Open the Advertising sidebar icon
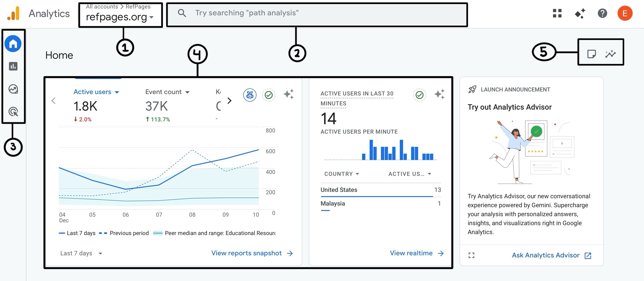The height and width of the screenshot is (281, 644). (13, 112)
